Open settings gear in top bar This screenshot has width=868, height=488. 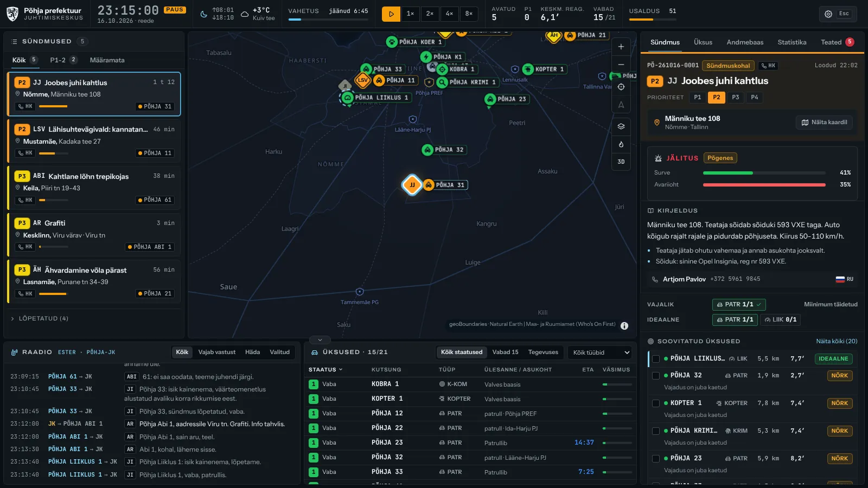(828, 14)
